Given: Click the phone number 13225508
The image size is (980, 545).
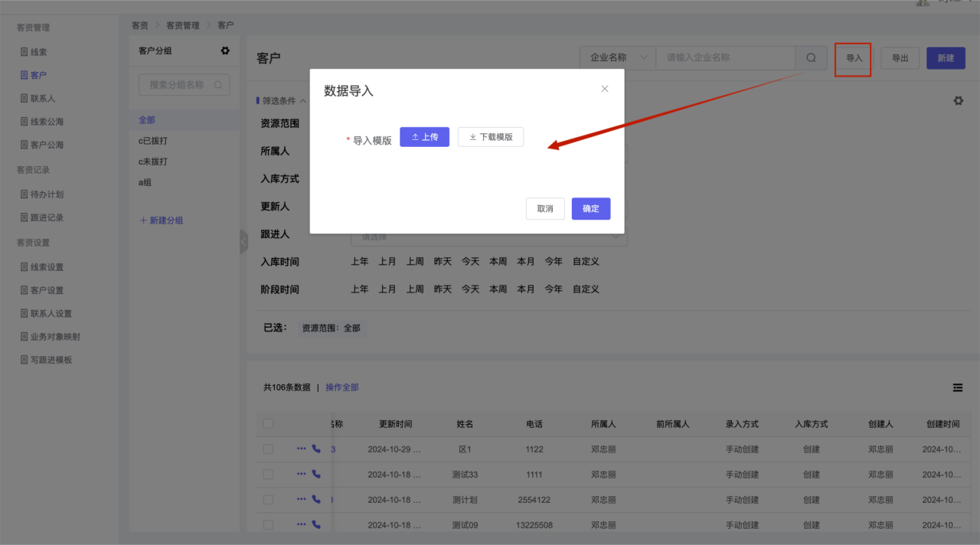Looking at the screenshot, I should point(534,525).
